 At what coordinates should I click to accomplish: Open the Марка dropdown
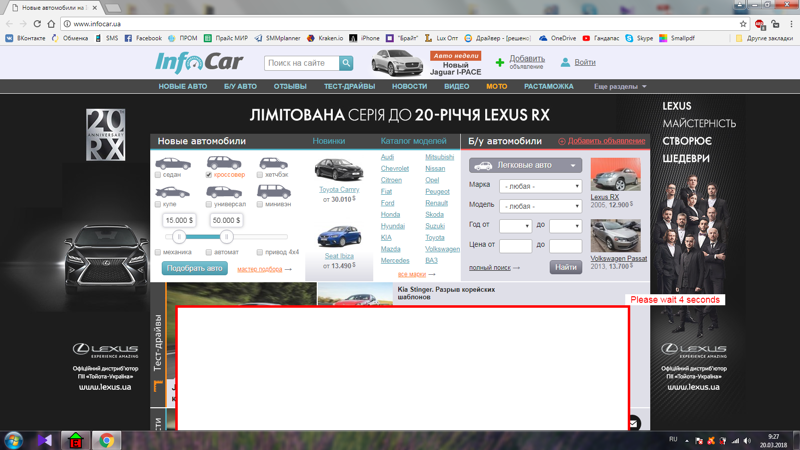[x=540, y=186]
